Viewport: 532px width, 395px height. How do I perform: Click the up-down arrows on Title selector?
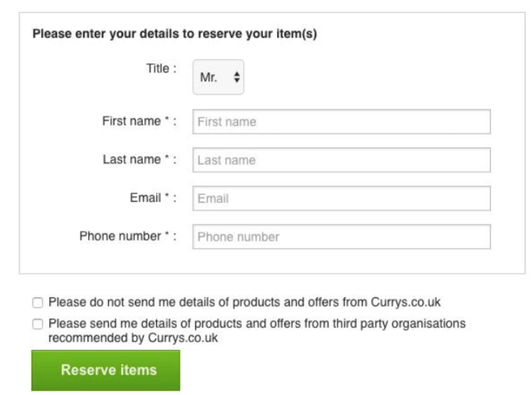pyautogui.click(x=236, y=77)
